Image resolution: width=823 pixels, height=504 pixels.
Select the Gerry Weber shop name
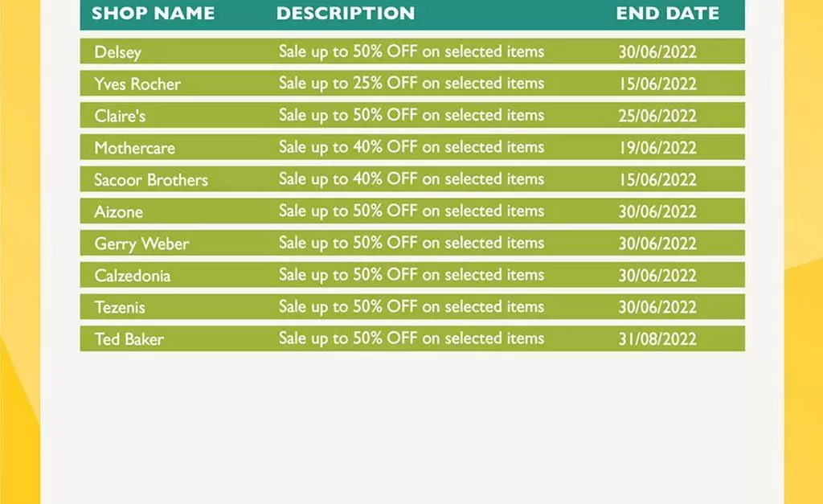(x=141, y=244)
